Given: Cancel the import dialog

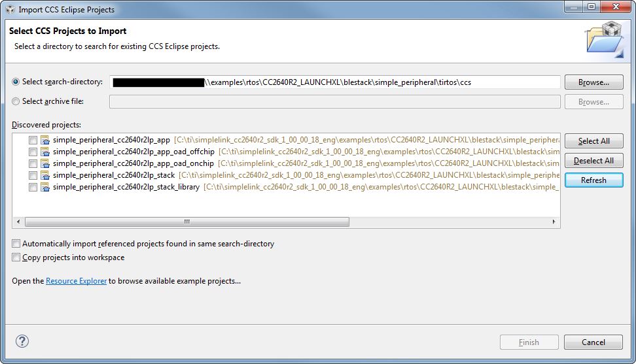Looking at the screenshot, I should (593, 342).
